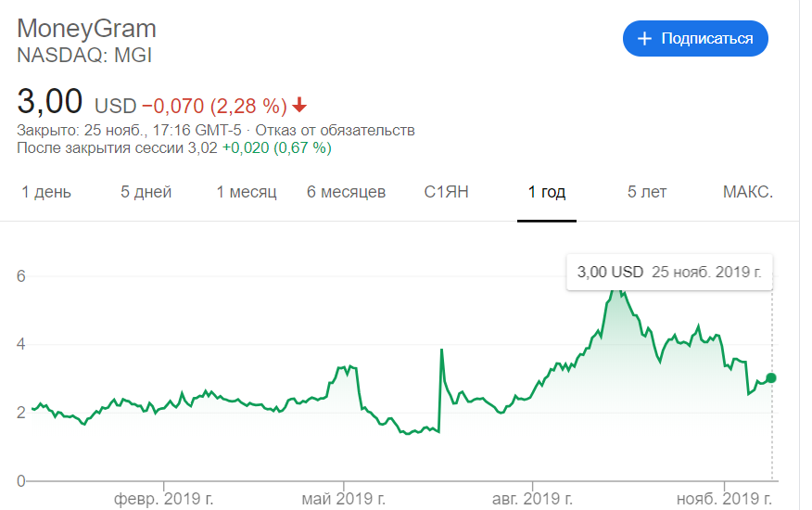This screenshot has height=510, width=812.
Task: Click the авг. 2019 г. axis label
Action: 532,499
